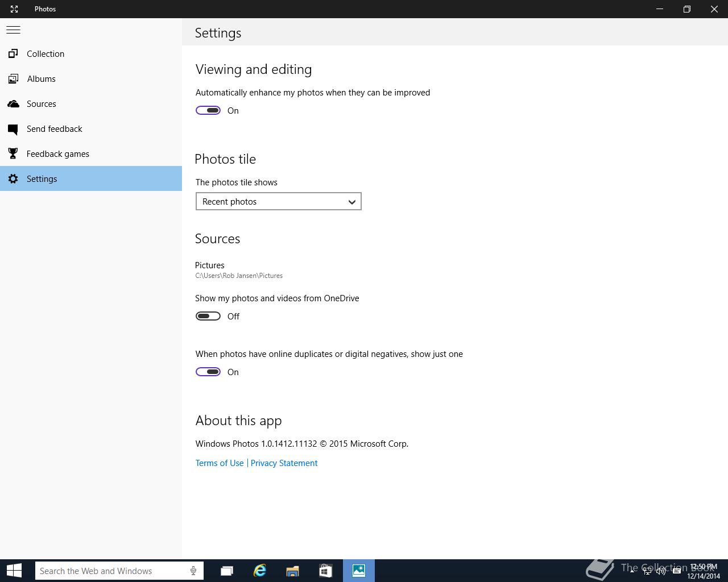The width and height of the screenshot is (728, 582).
Task: Toggle automatic photo enhancement switch
Action: [208, 110]
